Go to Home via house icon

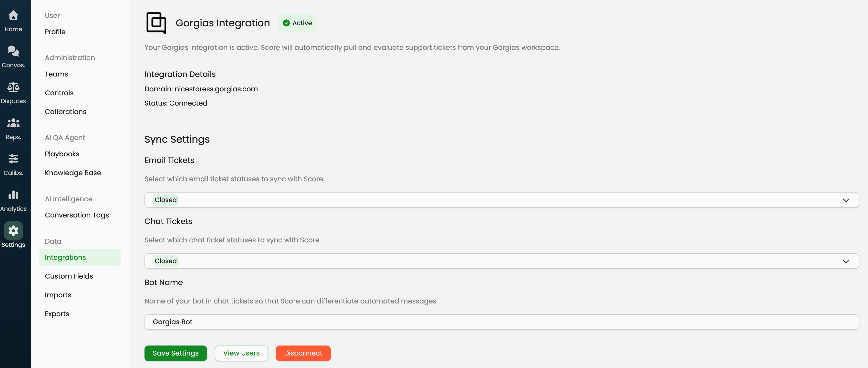click(x=13, y=15)
